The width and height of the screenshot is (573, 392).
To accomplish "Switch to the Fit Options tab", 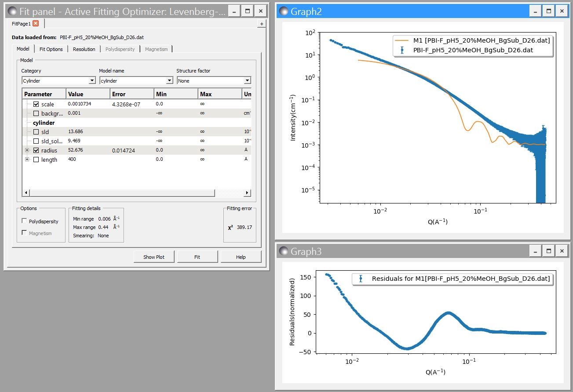I will coord(51,49).
